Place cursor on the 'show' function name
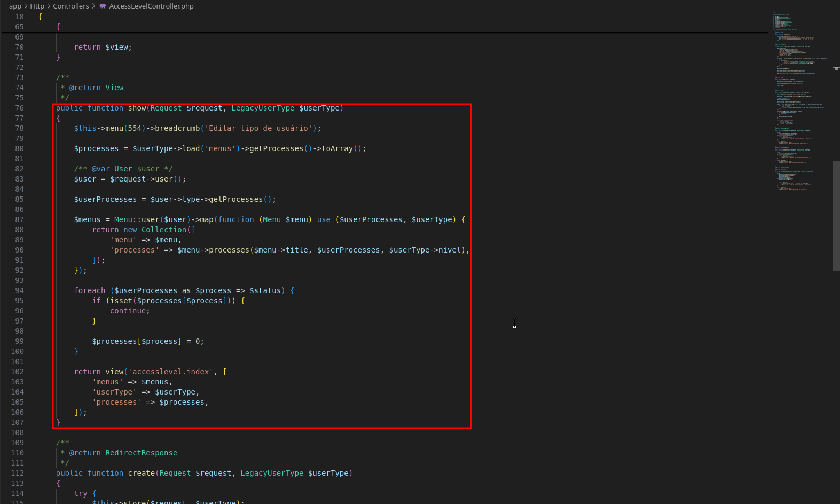The image size is (840, 504). tap(137, 108)
